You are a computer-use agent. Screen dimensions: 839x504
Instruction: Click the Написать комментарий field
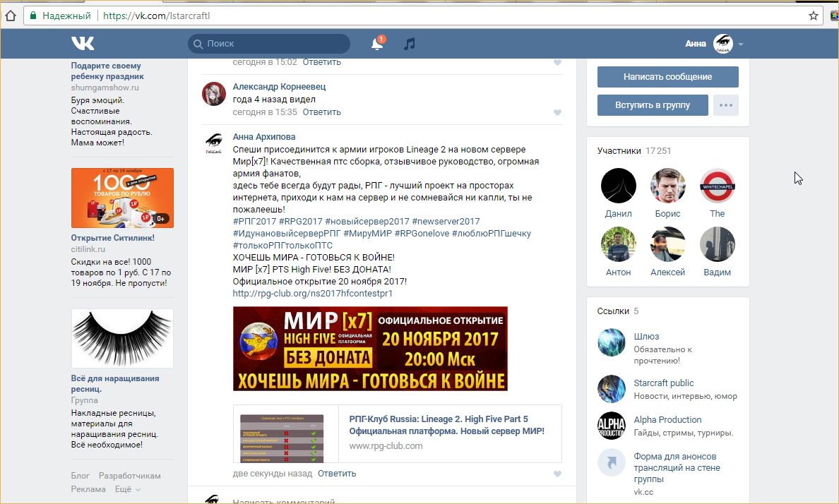[284, 501]
